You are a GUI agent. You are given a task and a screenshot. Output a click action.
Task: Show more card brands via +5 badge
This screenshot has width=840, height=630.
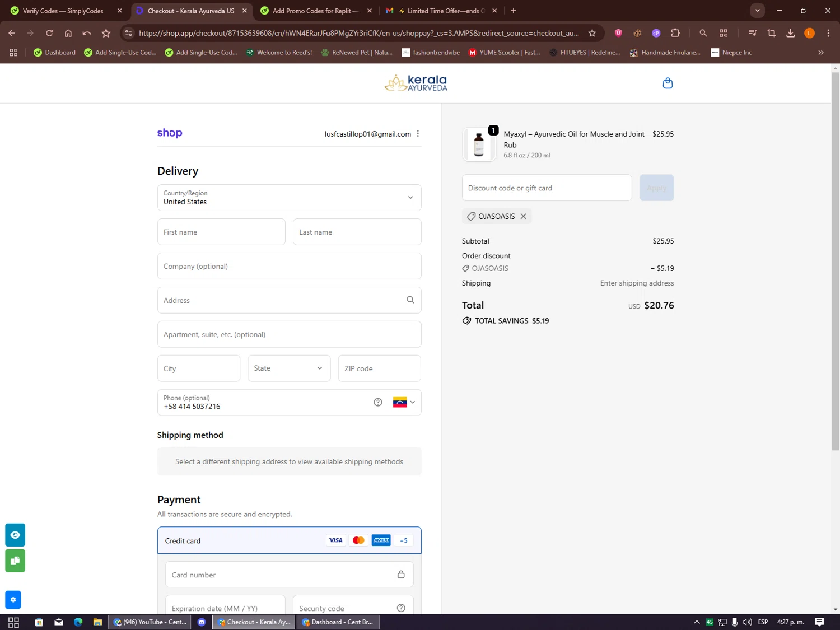[x=404, y=540]
